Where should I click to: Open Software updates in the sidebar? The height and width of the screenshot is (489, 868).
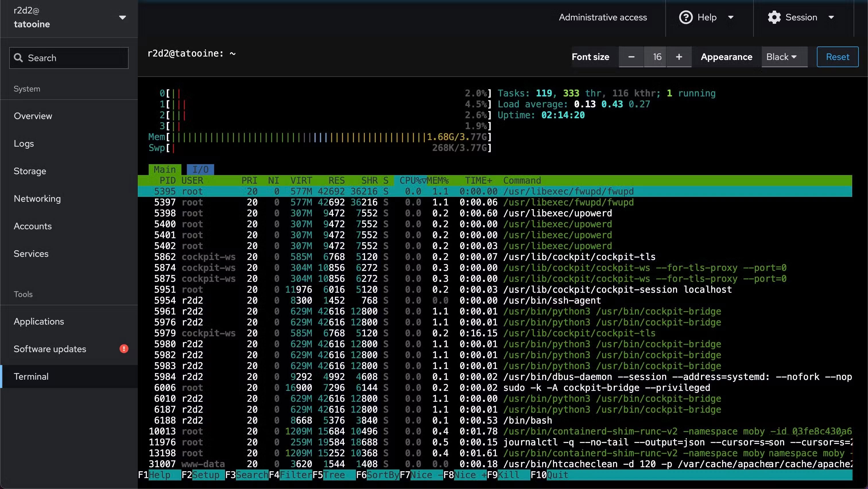(x=50, y=349)
